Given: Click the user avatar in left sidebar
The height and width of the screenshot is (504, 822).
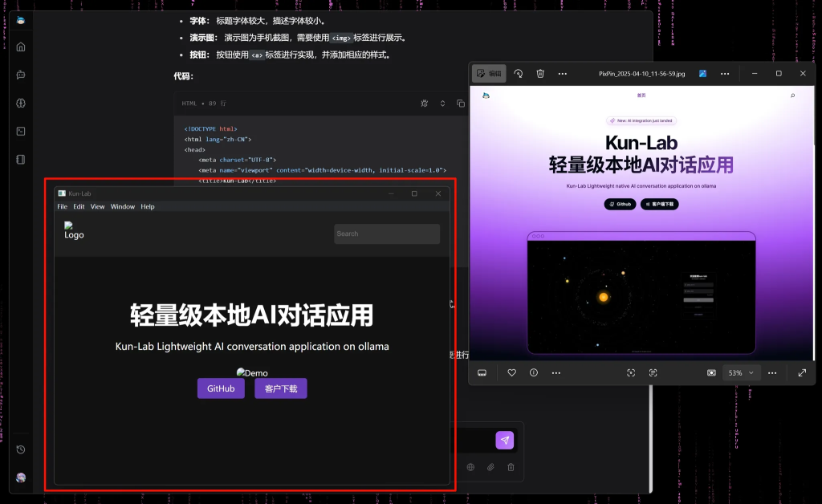Looking at the screenshot, I should [x=21, y=478].
